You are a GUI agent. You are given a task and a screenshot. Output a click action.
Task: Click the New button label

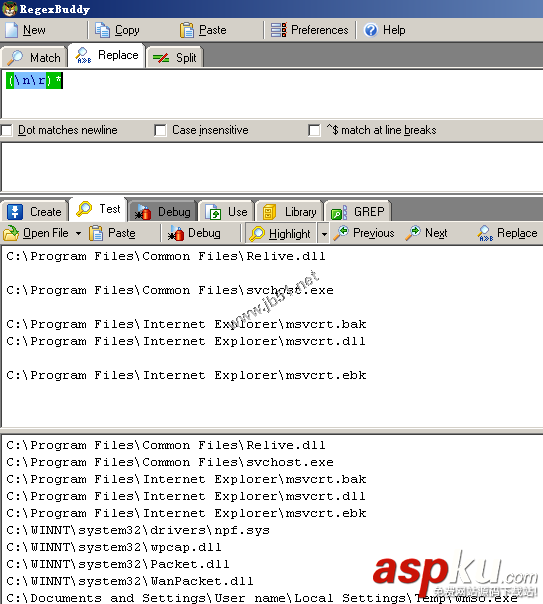[x=34, y=30]
